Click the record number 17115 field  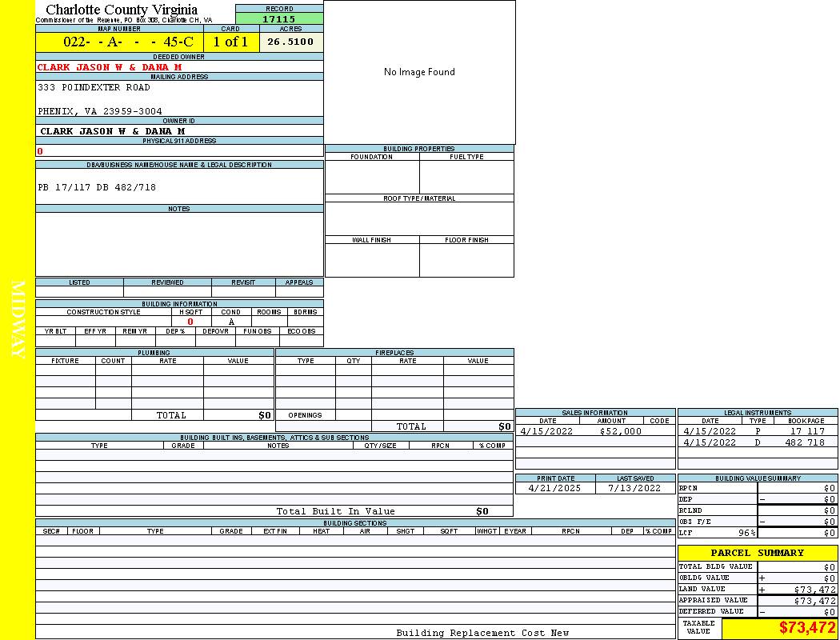tap(279, 18)
